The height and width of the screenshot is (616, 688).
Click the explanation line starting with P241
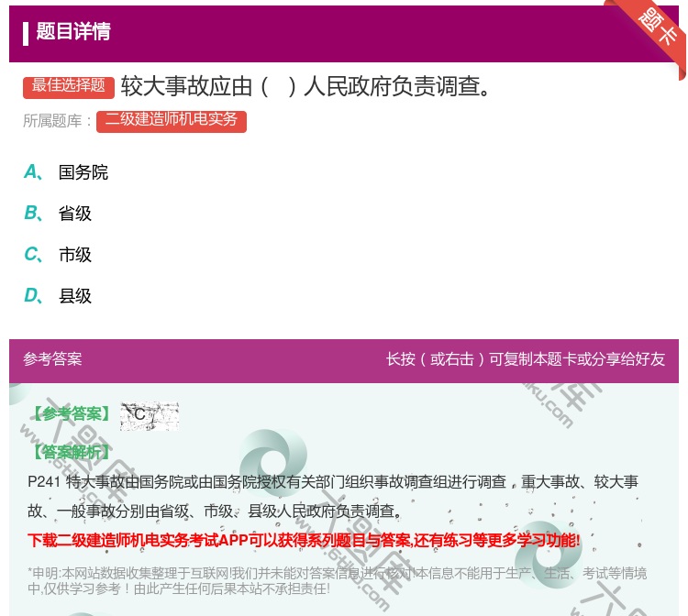[333, 482]
